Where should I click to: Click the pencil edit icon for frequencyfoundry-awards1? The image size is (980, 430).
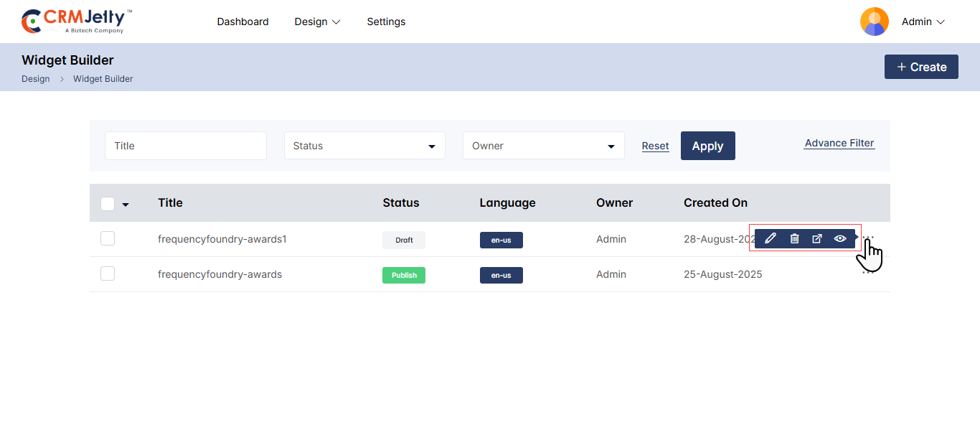click(771, 239)
